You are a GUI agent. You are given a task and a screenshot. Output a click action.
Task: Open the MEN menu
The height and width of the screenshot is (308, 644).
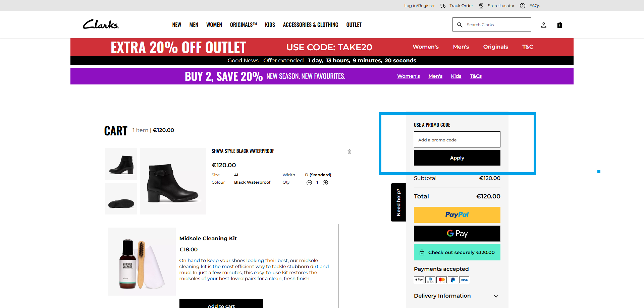[x=194, y=25]
